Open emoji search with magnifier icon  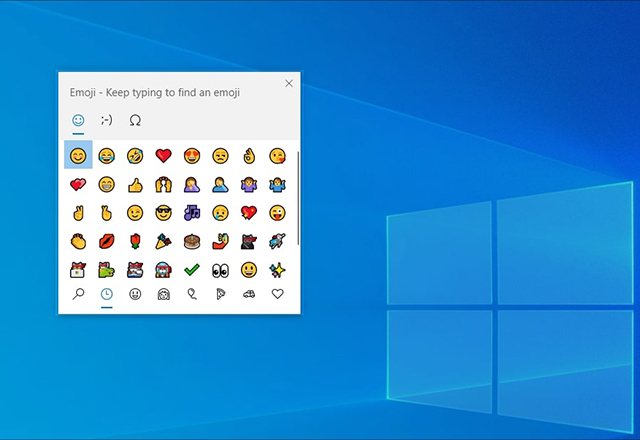pyautogui.click(x=78, y=294)
